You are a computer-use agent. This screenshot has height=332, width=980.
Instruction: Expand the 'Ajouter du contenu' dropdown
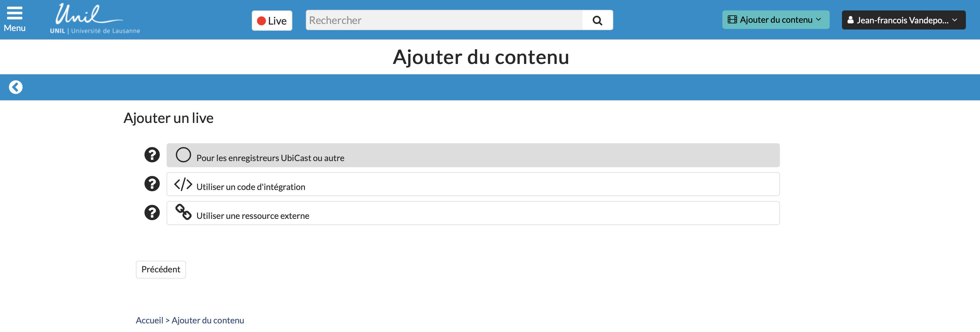pyautogui.click(x=775, y=20)
